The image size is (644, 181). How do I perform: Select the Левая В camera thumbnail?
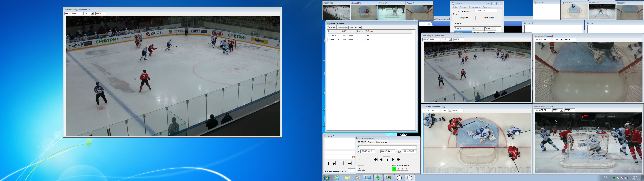coord(419,11)
